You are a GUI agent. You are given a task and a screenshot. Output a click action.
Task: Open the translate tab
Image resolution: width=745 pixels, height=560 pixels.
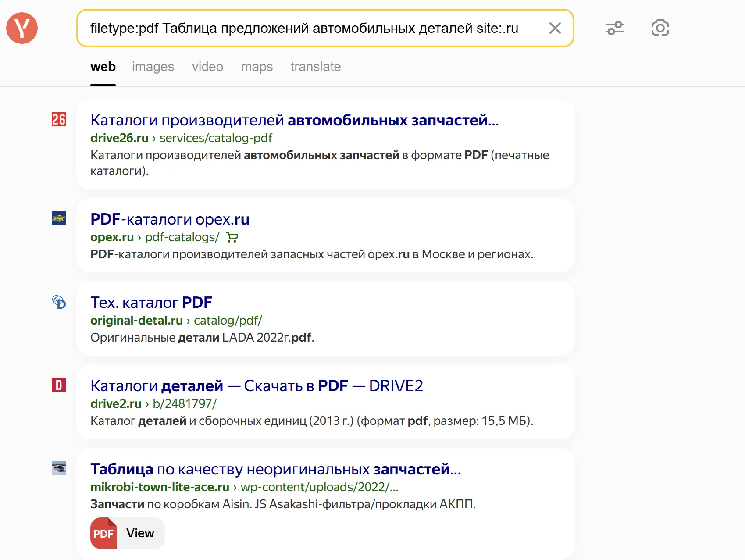tap(316, 67)
